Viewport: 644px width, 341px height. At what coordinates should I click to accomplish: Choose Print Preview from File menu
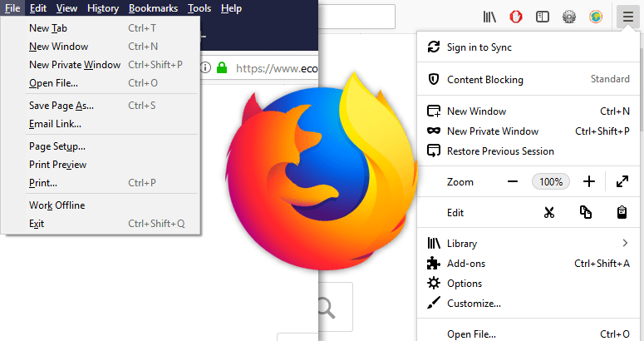pyautogui.click(x=57, y=165)
